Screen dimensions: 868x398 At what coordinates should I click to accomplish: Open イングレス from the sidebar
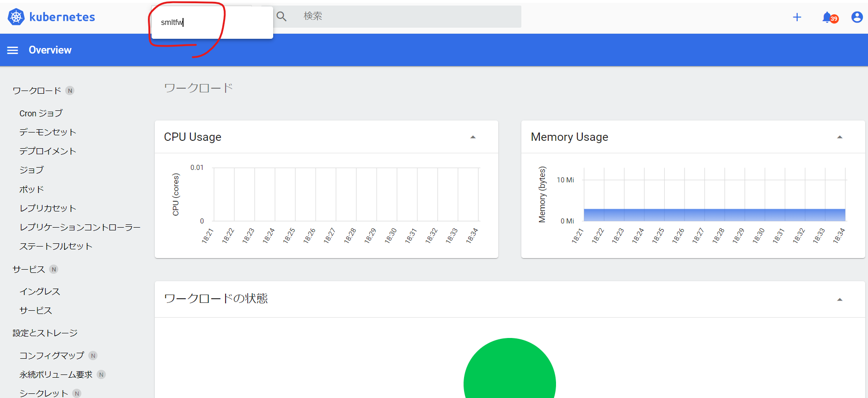click(x=40, y=292)
